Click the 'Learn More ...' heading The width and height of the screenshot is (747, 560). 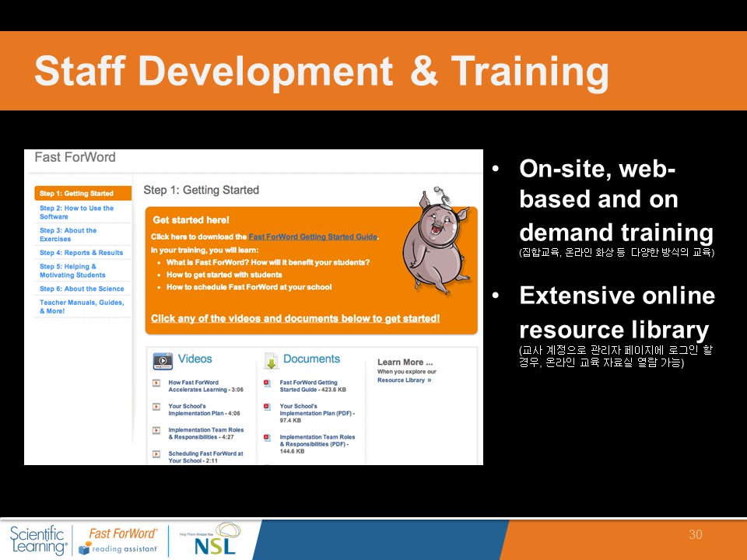tap(405, 362)
